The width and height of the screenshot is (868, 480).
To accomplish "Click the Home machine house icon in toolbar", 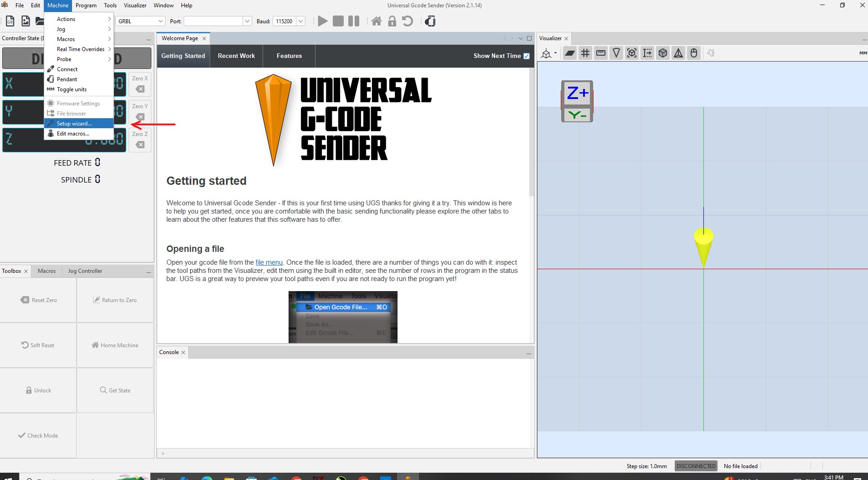I will click(x=377, y=21).
